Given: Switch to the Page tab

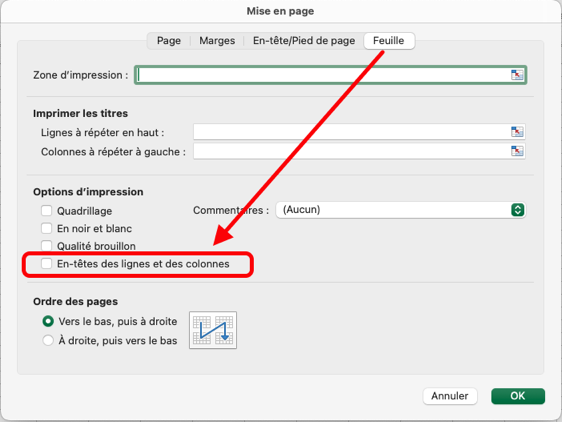Looking at the screenshot, I should coord(169,41).
